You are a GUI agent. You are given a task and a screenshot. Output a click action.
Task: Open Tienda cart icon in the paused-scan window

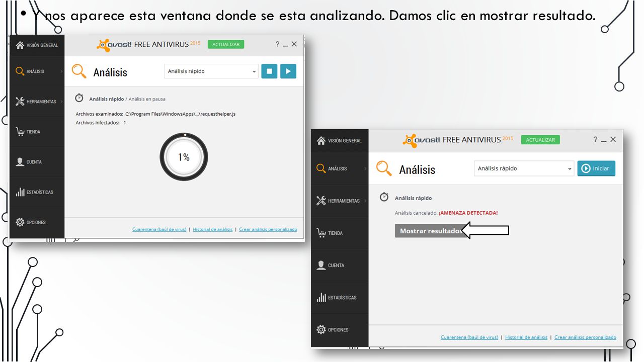[x=20, y=132]
